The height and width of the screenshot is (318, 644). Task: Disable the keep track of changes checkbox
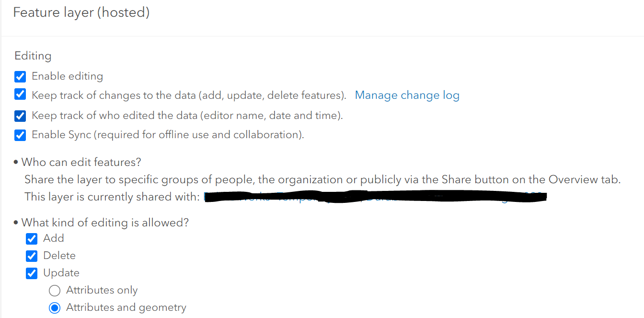click(20, 95)
